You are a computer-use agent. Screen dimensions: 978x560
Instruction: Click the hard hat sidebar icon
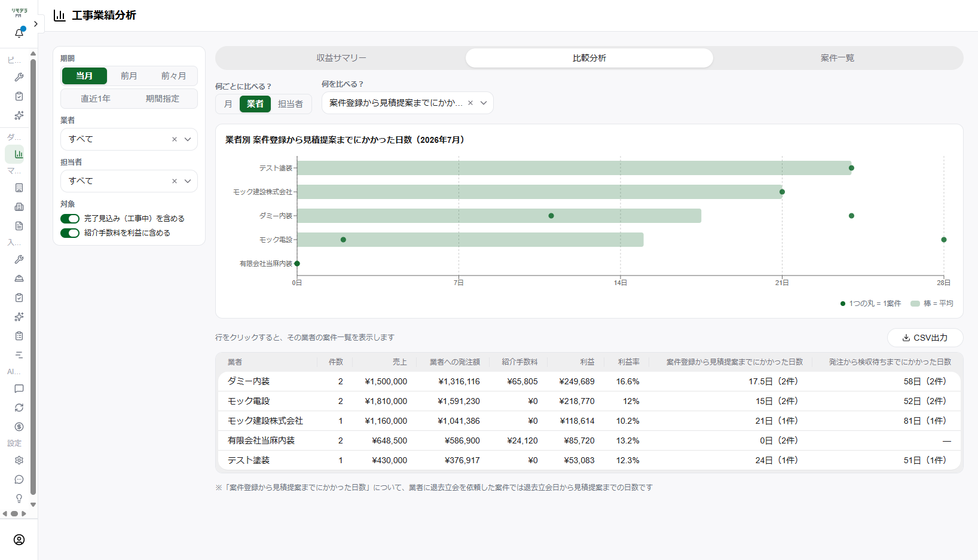[x=19, y=279]
